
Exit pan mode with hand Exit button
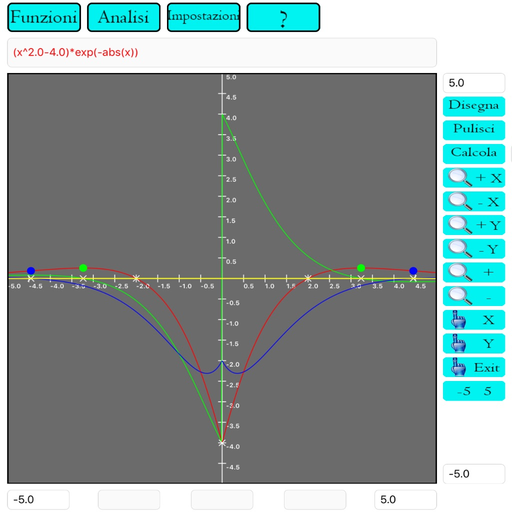[x=474, y=367]
